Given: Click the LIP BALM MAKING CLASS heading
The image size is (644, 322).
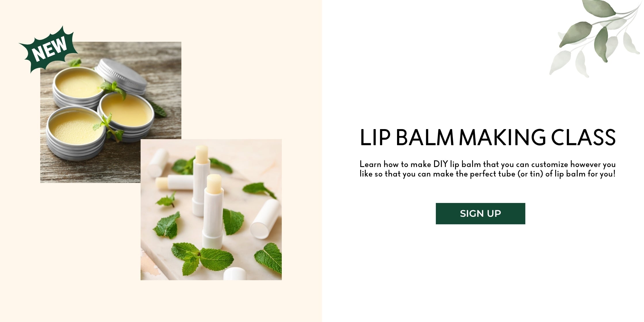Looking at the screenshot, I should coord(488,137).
